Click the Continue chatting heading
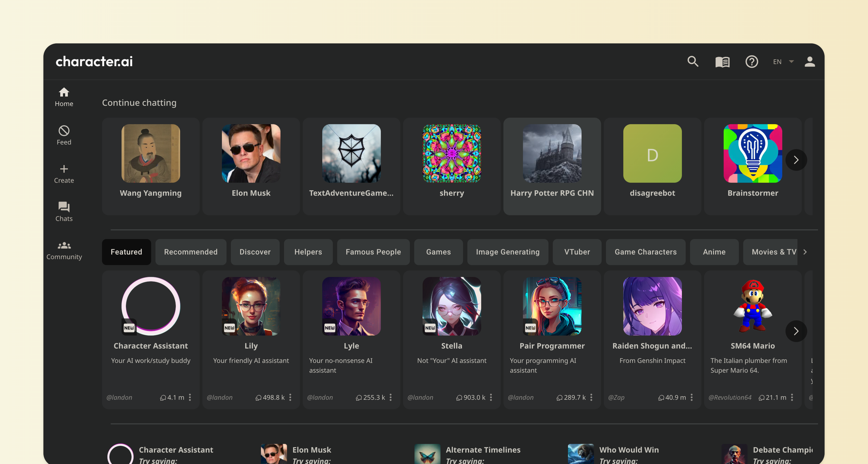Screen dimensions: 868x464 tap(139, 103)
